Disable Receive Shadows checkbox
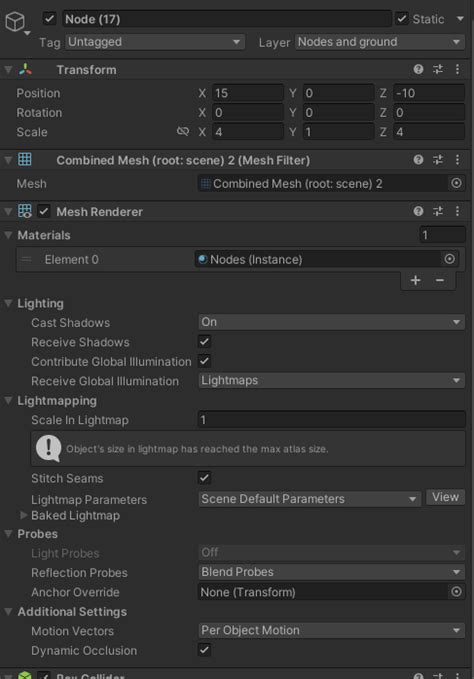Viewport: 474px width, 679px height. (x=204, y=342)
